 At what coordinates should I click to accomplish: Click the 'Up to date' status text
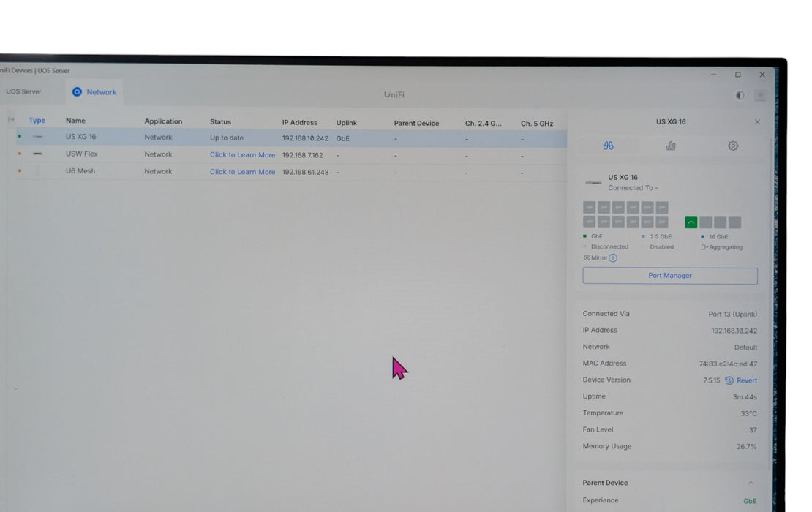pyautogui.click(x=226, y=138)
